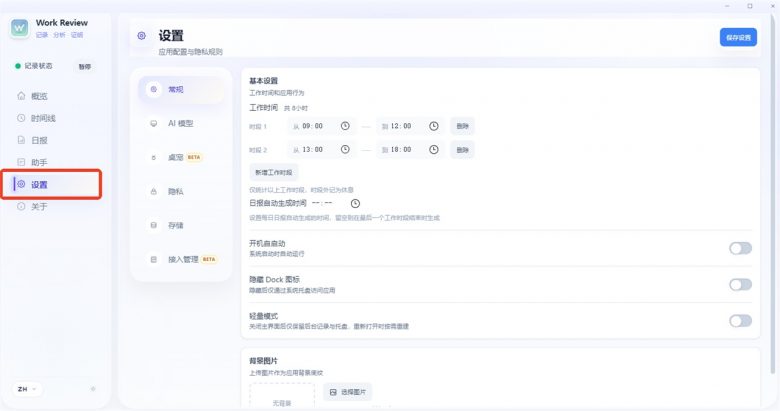Viewport: 780px width, 411px height.
Task: Click the 时段 1 row label
Action: click(x=258, y=126)
